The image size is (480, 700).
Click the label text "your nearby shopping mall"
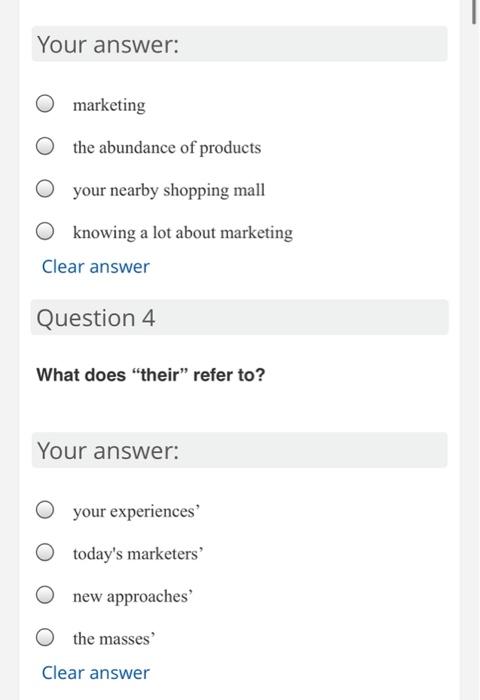tap(169, 191)
